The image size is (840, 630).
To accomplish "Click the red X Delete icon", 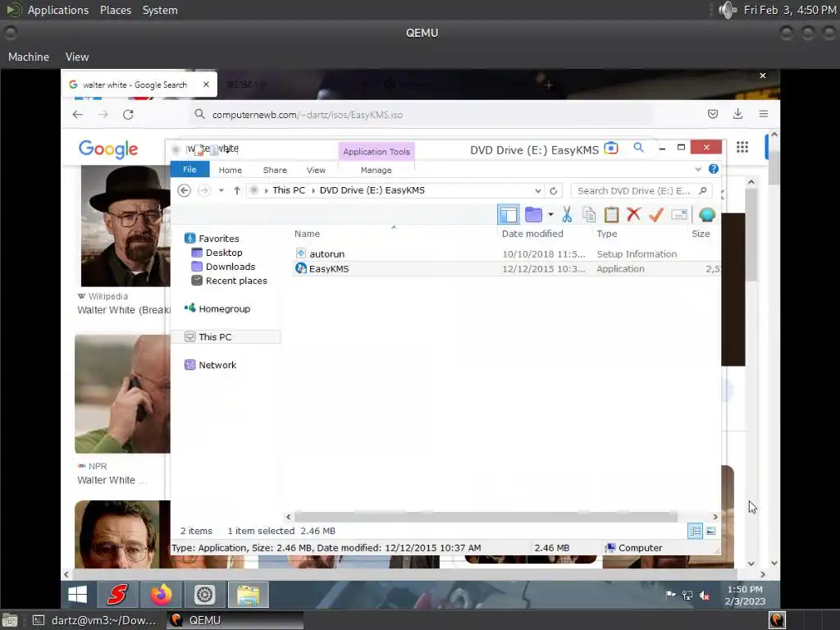I will (634, 214).
